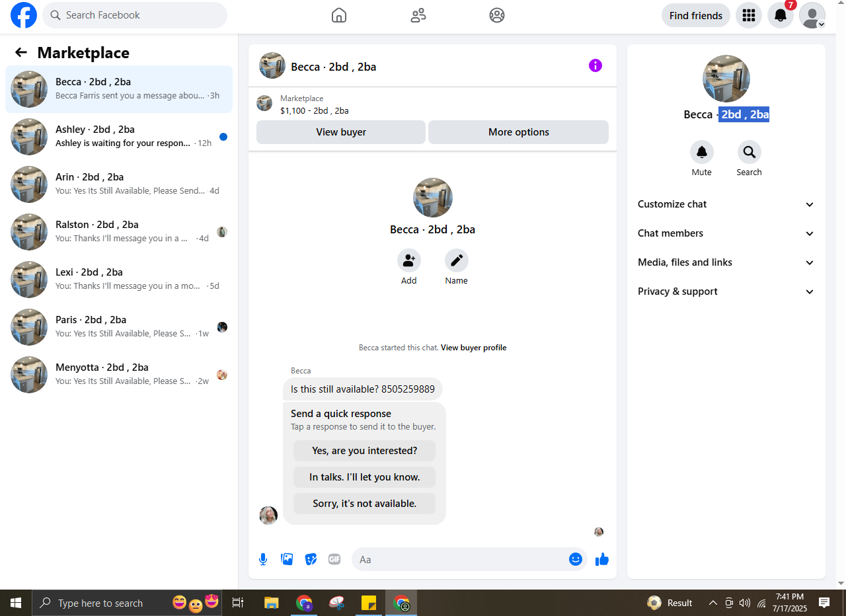Screen dimensions: 846x616
Task: Open the View buyer profile link
Action: (474, 348)
